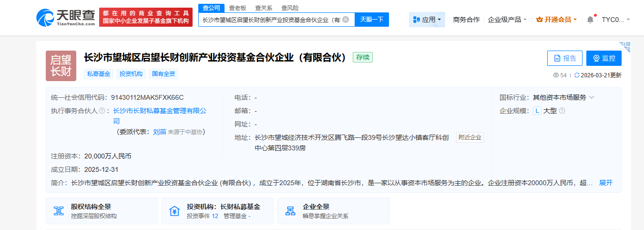
Task: Open the 应用 dropdown menu
Action: coord(427,20)
